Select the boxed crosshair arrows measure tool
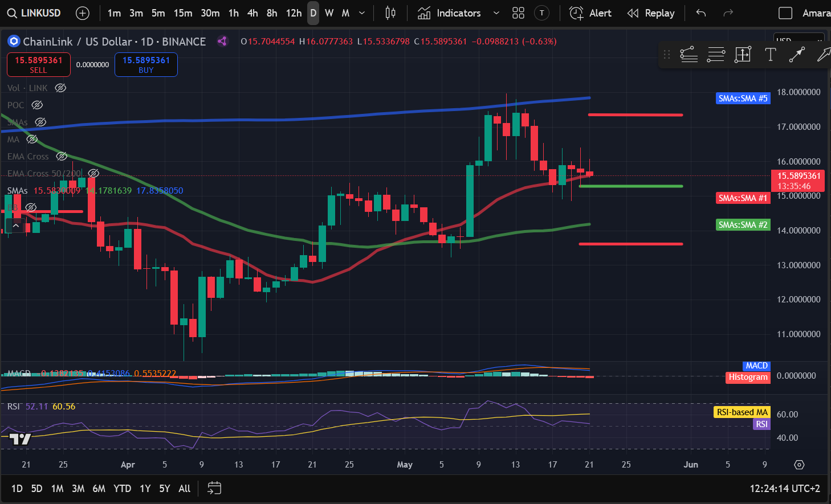The image size is (831, 504). pos(743,55)
